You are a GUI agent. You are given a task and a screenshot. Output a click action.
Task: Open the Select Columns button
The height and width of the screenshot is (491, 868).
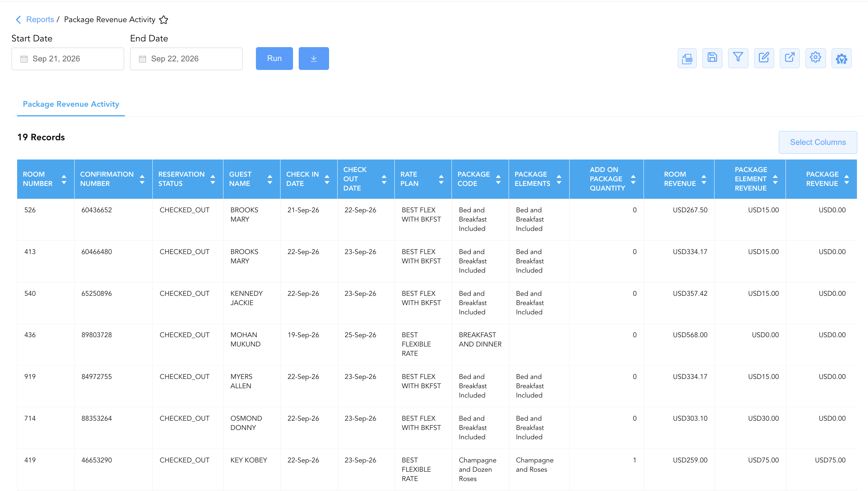tap(818, 142)
